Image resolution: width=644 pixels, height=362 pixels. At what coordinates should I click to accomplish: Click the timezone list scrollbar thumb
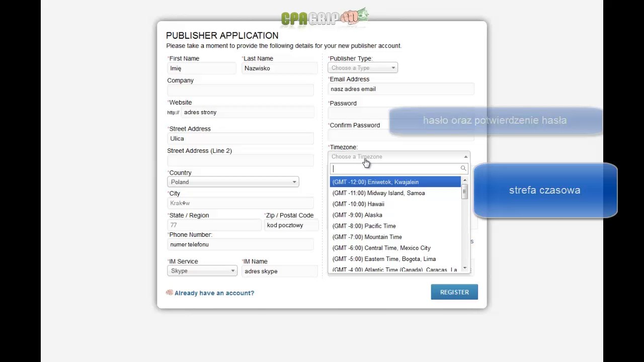click(464, 192)
